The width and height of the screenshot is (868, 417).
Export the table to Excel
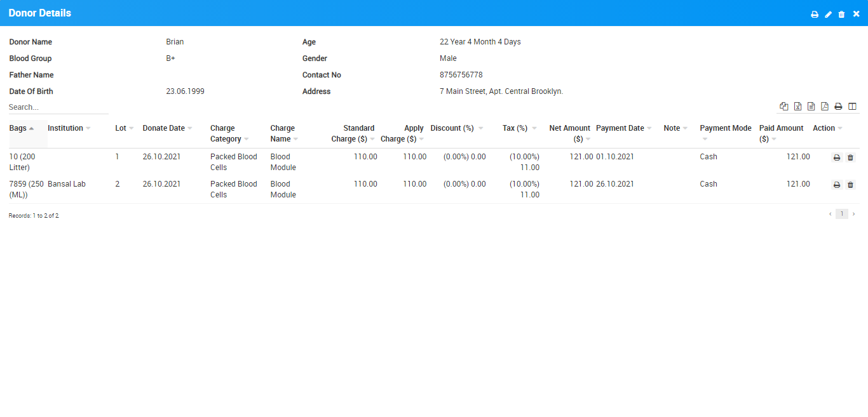[x=797, y=107]
